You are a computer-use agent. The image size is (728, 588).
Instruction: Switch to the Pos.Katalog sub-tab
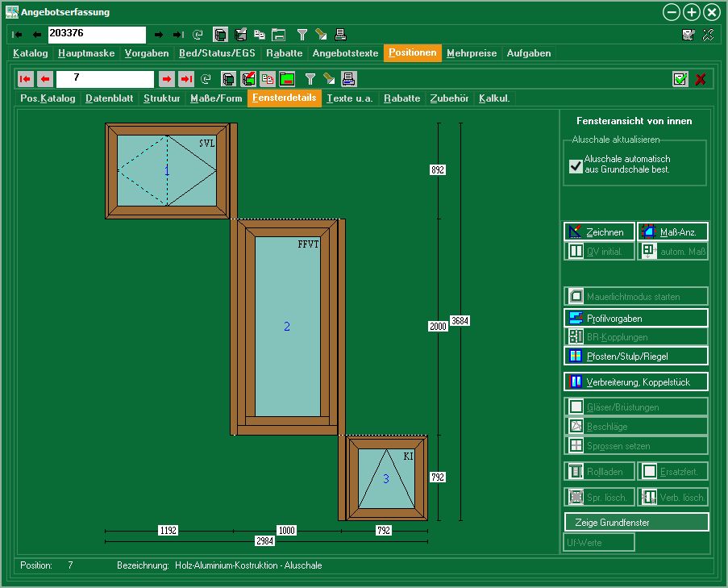[x=48, y=98]
